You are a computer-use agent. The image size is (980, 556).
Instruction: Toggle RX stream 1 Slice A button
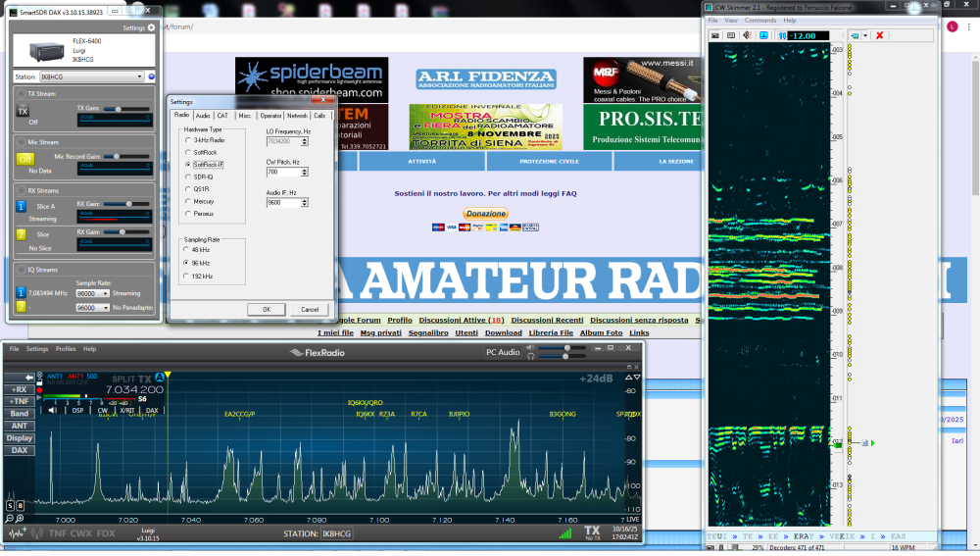pyautogui.click(x=21, y=206)
